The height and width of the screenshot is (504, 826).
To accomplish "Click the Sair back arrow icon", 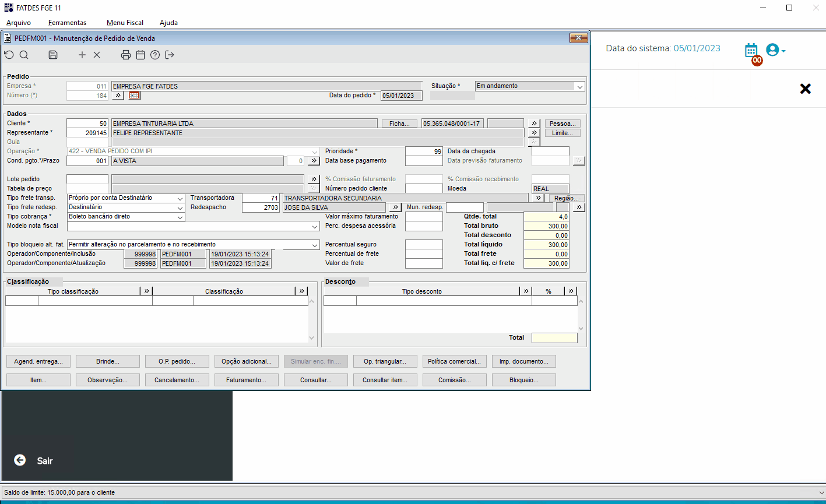I will coord(20,460).
